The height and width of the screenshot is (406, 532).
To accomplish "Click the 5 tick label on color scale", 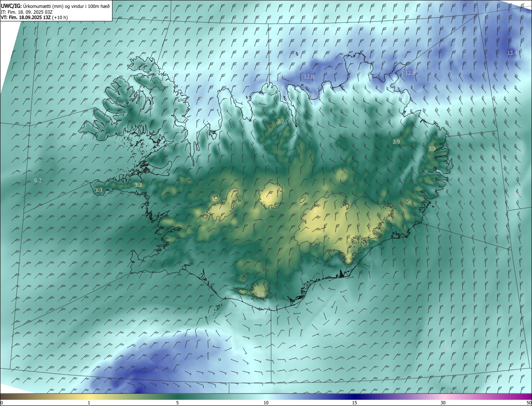I will pyautogui.click(x=177, y=403).
